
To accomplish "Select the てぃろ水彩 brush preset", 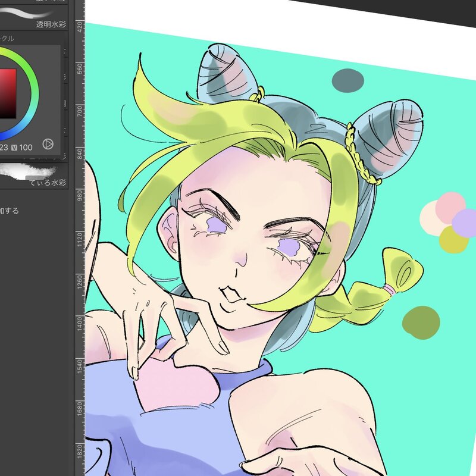I will [33, 176].
